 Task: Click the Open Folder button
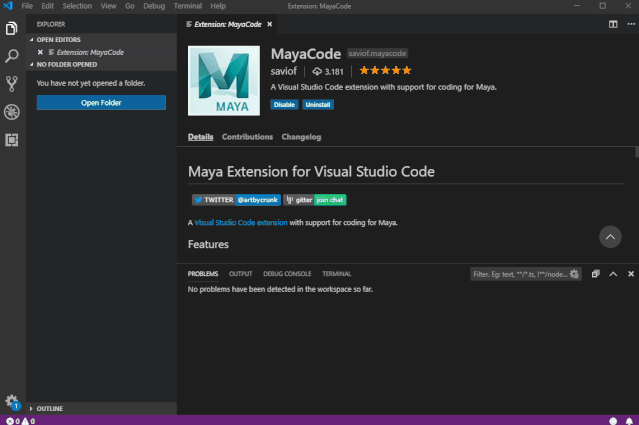coord(101,103)
